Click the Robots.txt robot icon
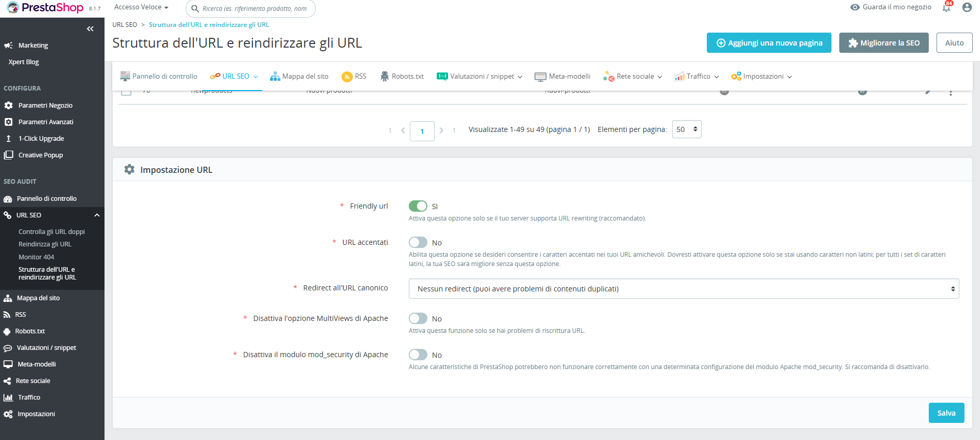The height and width of the screenshot is (440, 980). (384, 77)
